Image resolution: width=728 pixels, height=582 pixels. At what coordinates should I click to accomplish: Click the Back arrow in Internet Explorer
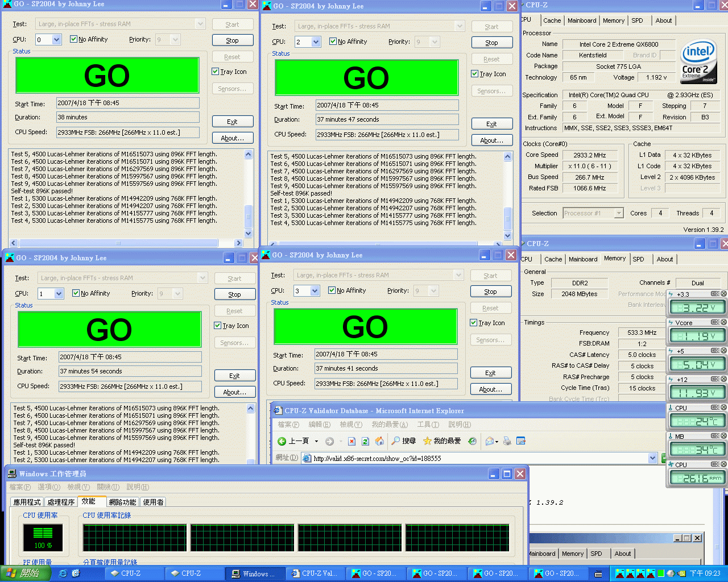point(282,441)
